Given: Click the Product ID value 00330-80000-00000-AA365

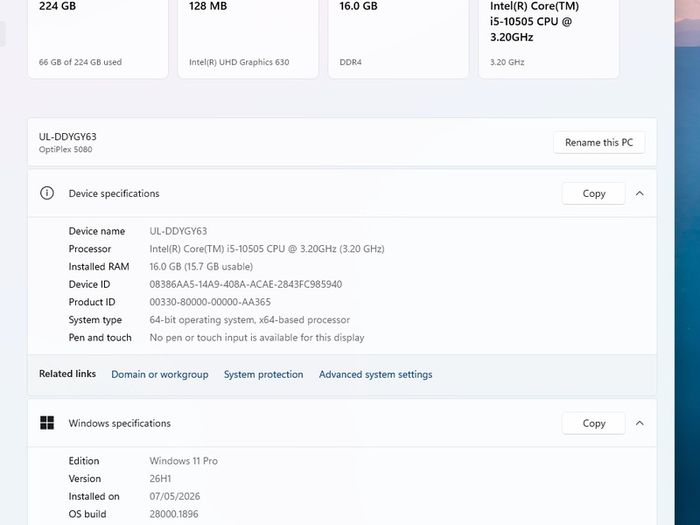Looking at the screenshot, I should [210, 302].
